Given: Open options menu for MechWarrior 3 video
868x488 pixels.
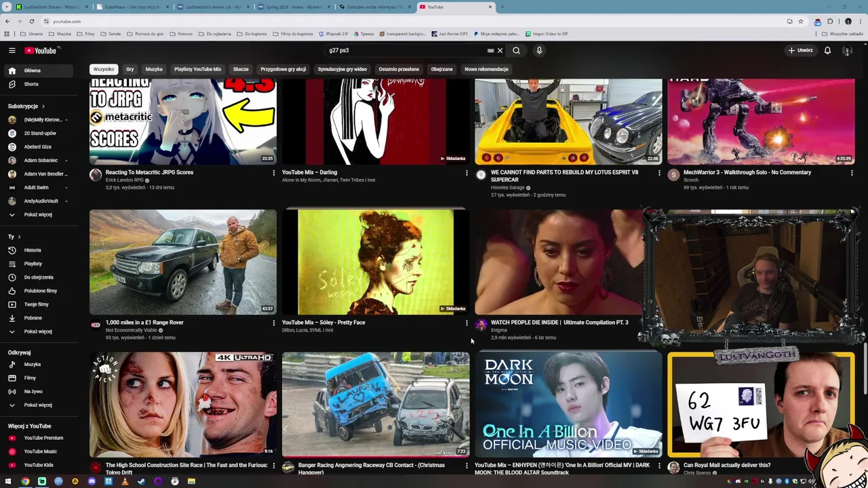Looking at the screenshot, I should coord(852,173).
